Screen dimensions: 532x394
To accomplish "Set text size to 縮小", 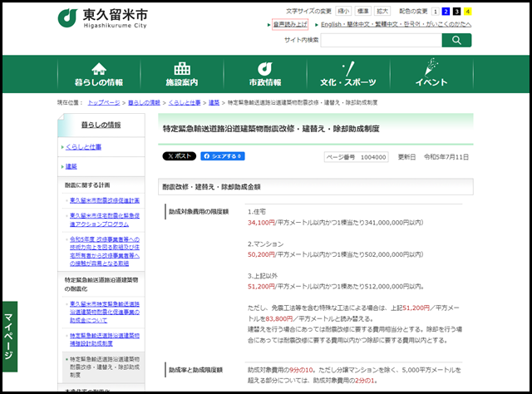I will tap(343, 11).
